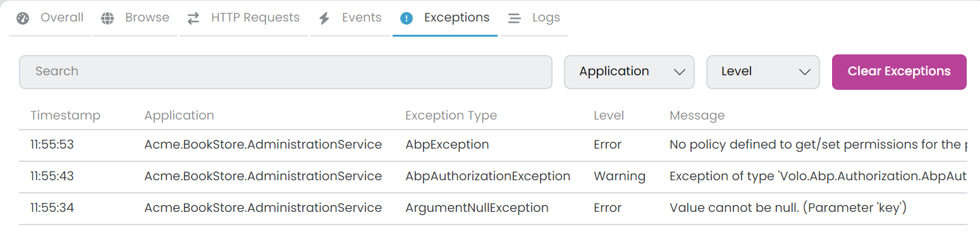Go to the HTTP Requests tab
The height and width of the screenshot is (234, 980).
pyautogui.click(x=243, y=18)
